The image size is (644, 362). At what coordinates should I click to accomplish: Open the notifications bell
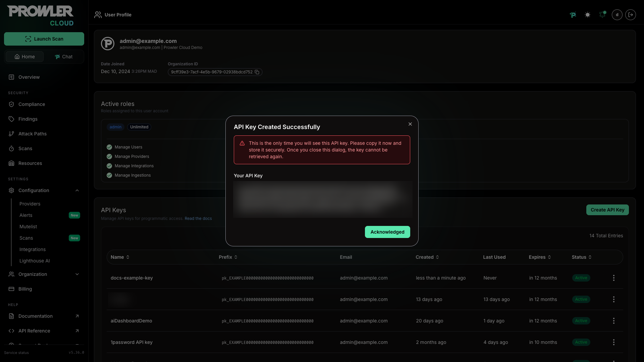pos(602,15)
